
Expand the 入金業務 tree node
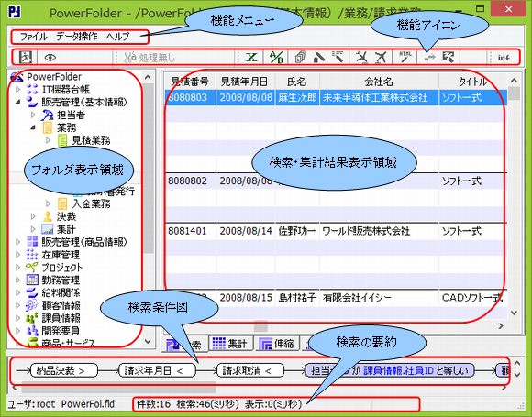pyautogui.click(x=48, y=203)
